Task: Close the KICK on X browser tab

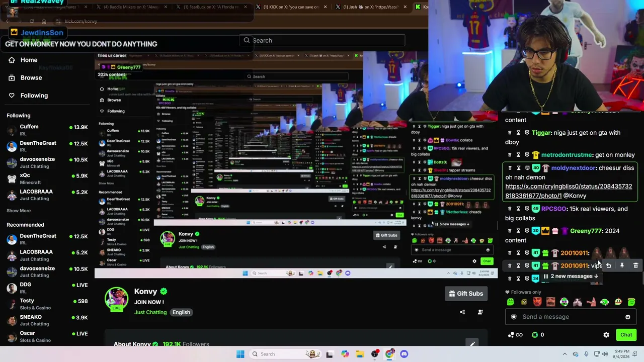Action: (325, 7)
